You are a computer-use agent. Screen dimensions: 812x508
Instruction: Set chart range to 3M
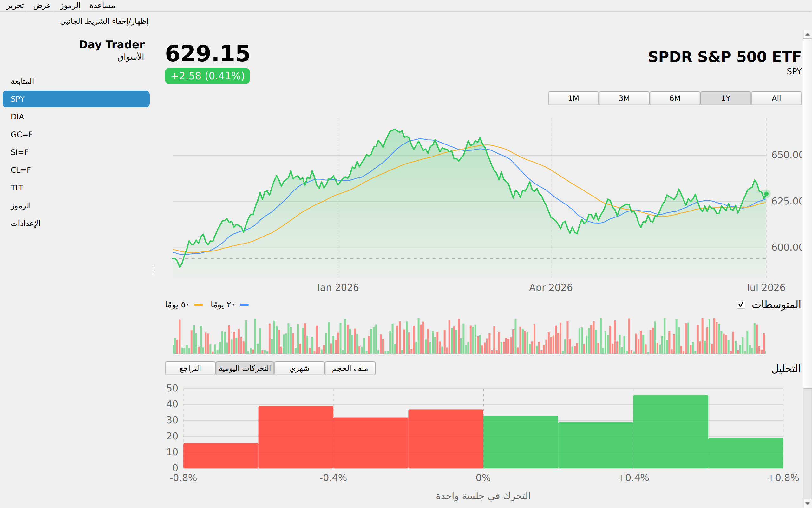click(x=624, y=98)
